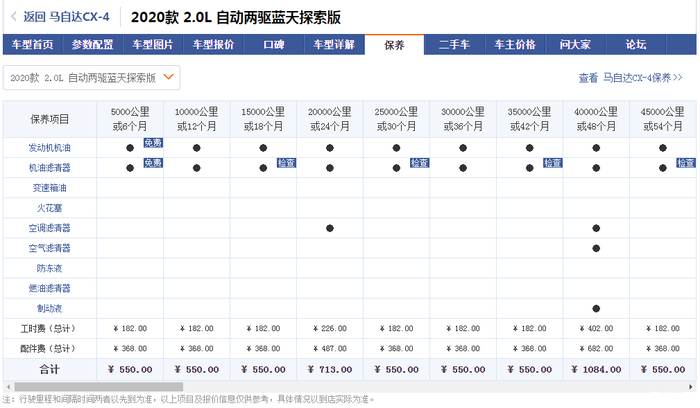Screen dimensions: 700x408
Task: Click the 火花塞 maintenance item link
Action: coord(49,208)
